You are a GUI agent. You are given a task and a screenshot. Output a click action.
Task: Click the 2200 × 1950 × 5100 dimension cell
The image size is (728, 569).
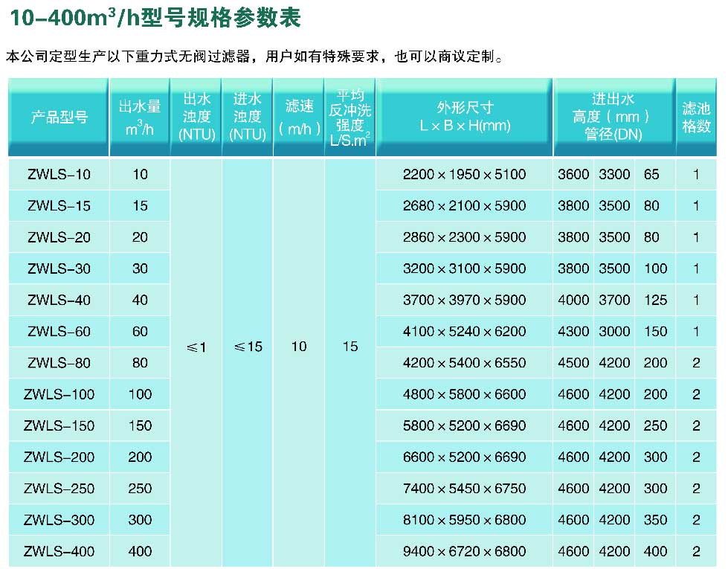[x=464, y=175]
